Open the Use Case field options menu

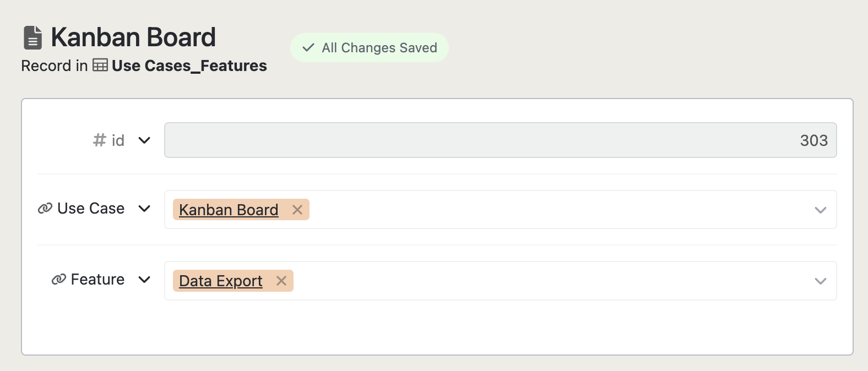click(144, 209)
